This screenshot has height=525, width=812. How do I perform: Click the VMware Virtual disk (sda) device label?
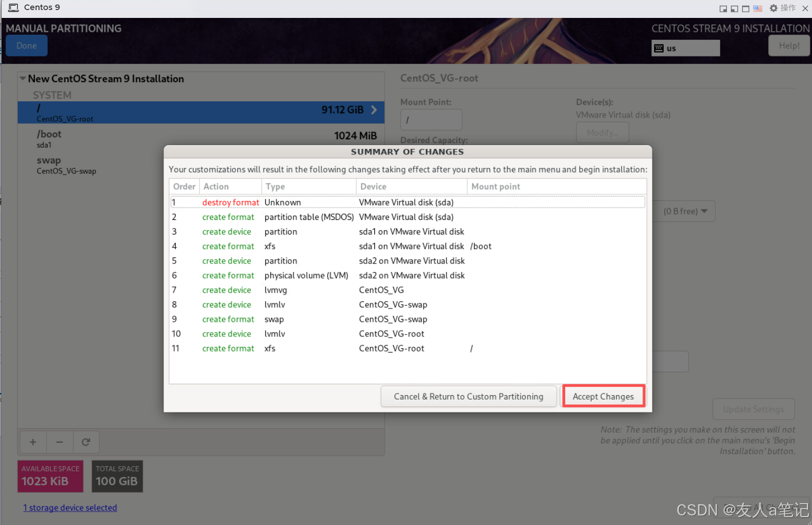(623, 115)
